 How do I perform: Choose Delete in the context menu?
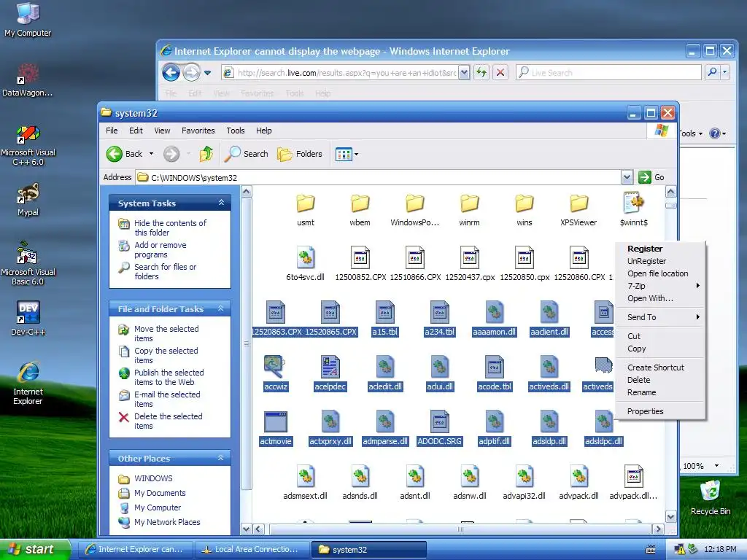click(x=659, y=380)
